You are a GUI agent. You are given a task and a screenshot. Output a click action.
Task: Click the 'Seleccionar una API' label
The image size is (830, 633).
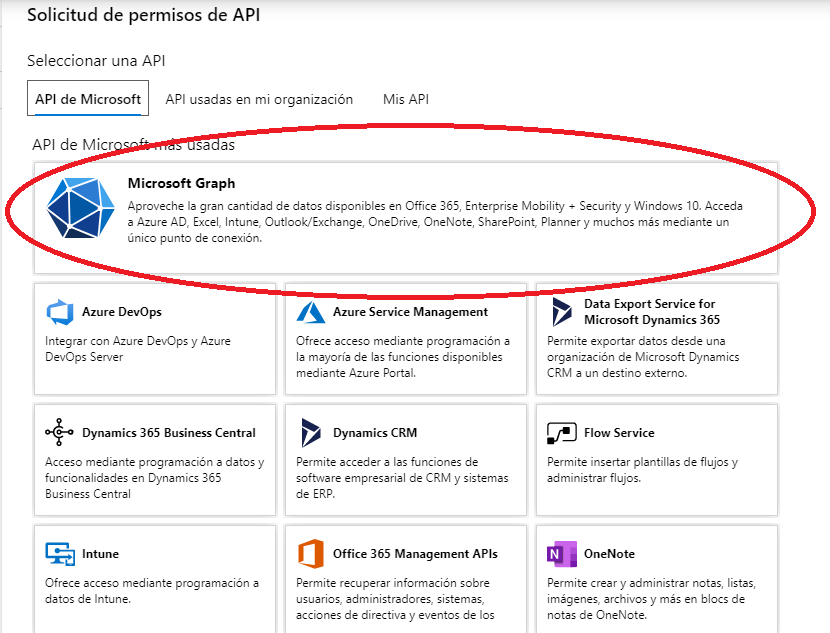(x=96, y=61)
